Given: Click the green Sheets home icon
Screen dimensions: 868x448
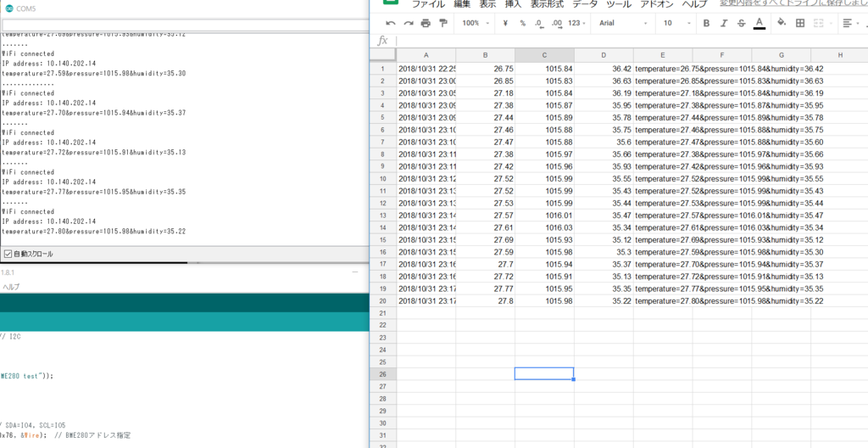Looking at the screenshot, I should [x=391, y=3].
